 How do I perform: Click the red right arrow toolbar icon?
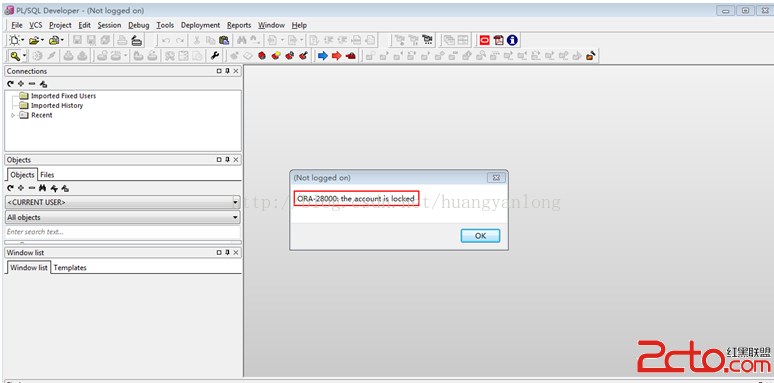point(337,56)
